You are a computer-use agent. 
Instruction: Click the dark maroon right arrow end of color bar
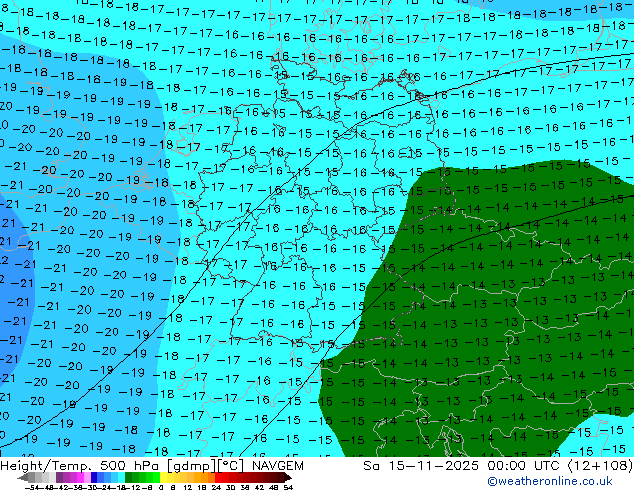coord(288,477)
